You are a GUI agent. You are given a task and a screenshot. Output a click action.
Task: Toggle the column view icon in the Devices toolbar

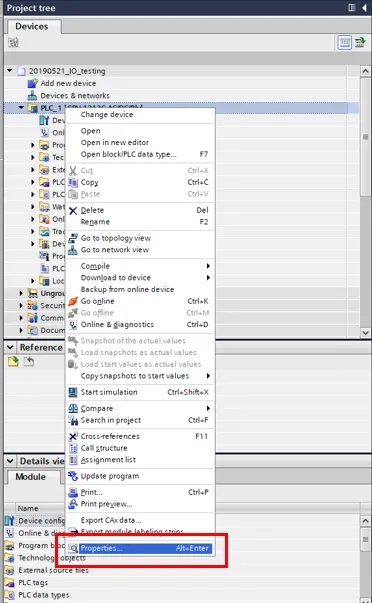344,42
